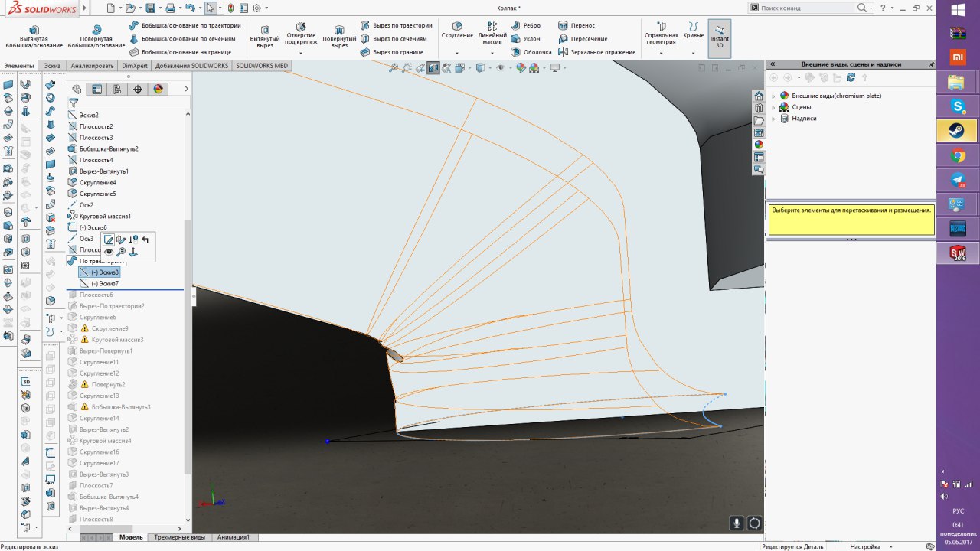Screen dimensions: 980x551
Task: Click Normal To icon in context toolbar
Action: tap(133, 252)
